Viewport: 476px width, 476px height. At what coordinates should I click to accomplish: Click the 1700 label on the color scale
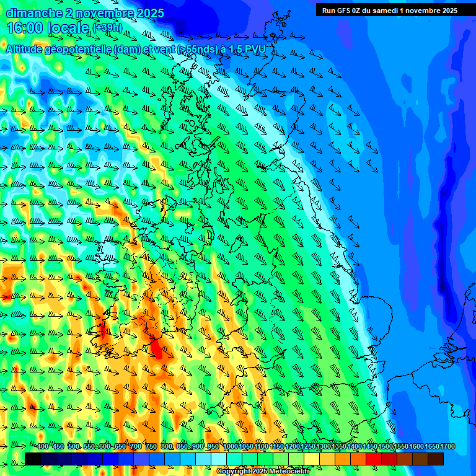[447, 447]
